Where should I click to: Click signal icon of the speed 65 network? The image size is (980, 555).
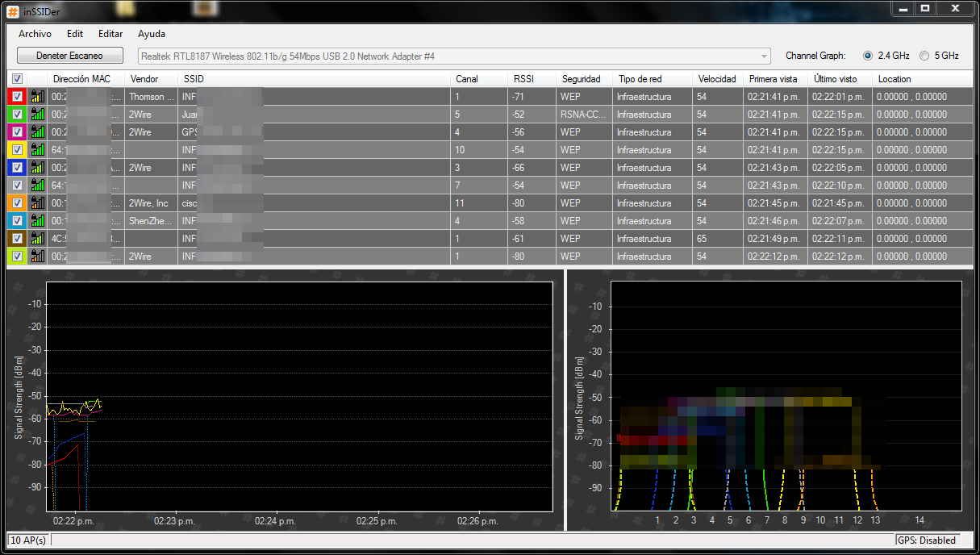37,239
